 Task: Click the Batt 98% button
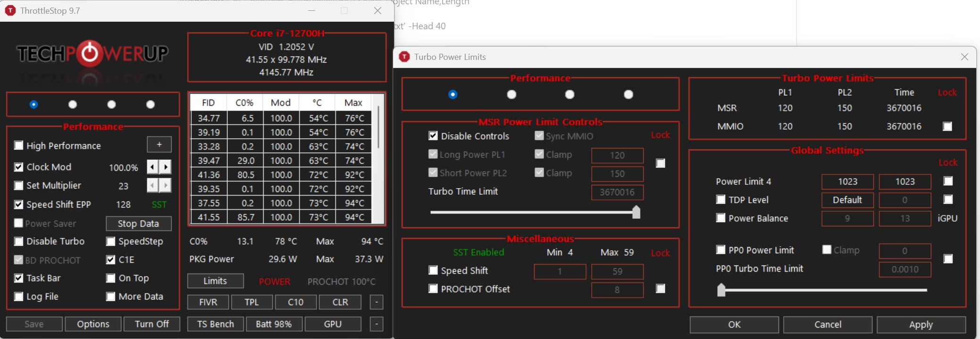coord(274,324)
